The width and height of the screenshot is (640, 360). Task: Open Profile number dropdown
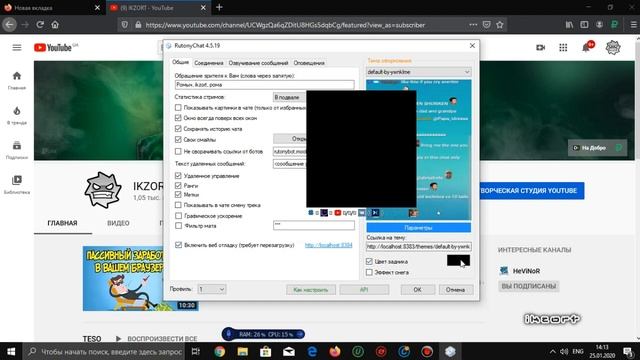[x=211, y=289]
